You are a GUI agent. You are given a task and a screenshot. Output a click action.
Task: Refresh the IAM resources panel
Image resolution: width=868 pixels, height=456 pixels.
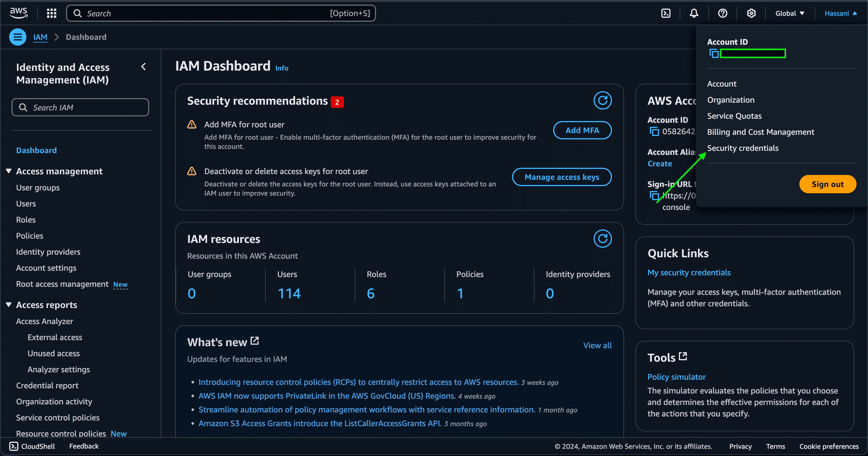tap(602, 239)
